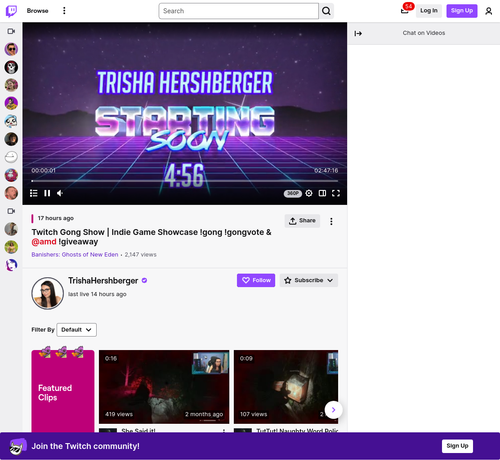Follow TrishaHershberger
This screenshot has width=500, height=460.
(256, 280)
